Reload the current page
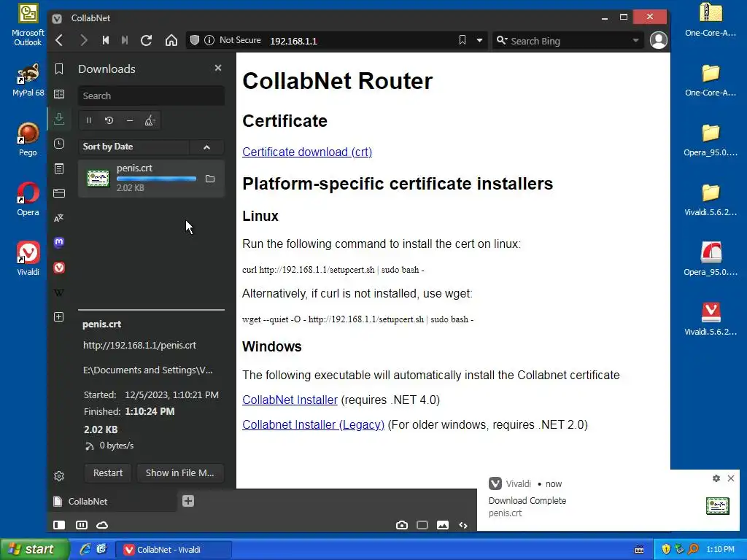747x560 pixels. [x=146, y=41]
